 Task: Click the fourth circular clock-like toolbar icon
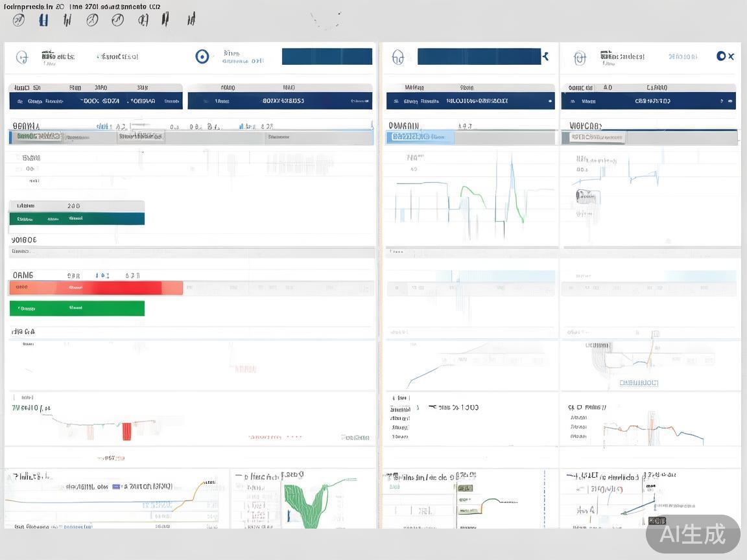click(x=92, y=20)
